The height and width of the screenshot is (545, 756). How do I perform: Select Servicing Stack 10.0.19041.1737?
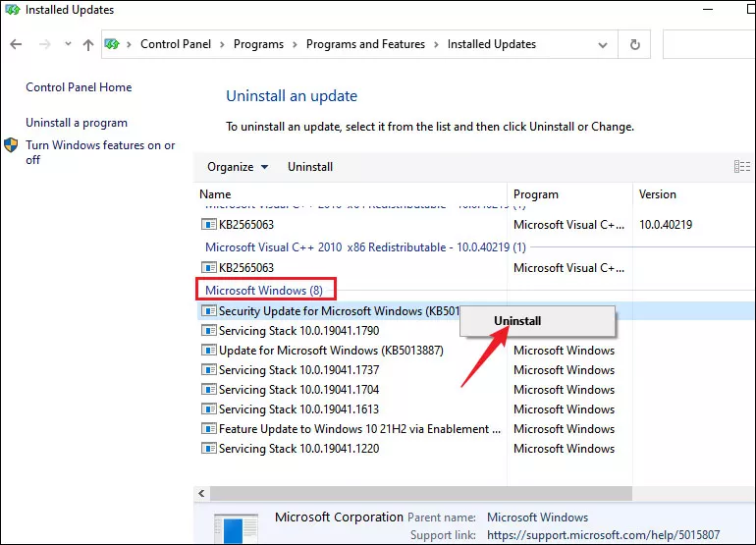coord(298,370)
